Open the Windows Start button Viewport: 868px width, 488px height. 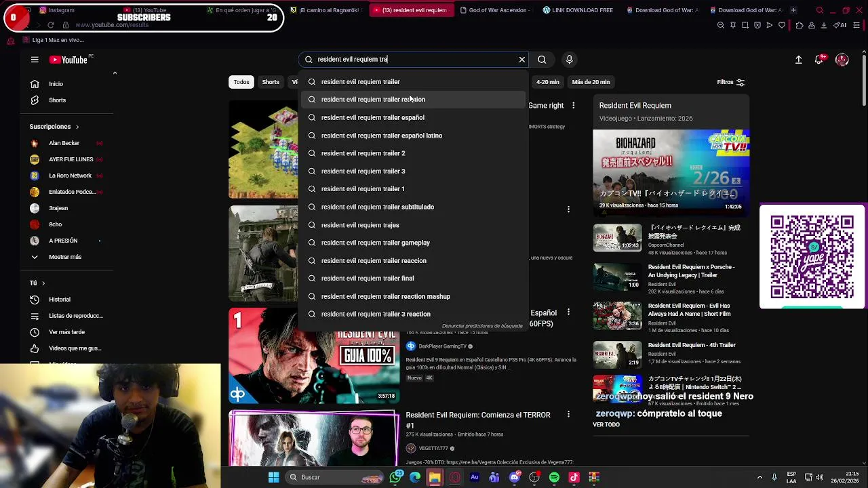point(273,477)
